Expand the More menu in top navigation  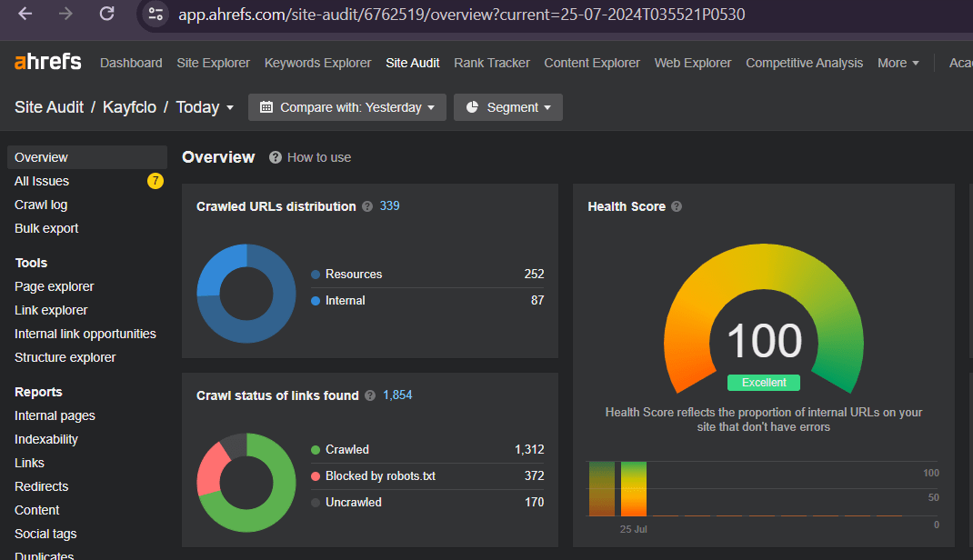click(898, 63)
